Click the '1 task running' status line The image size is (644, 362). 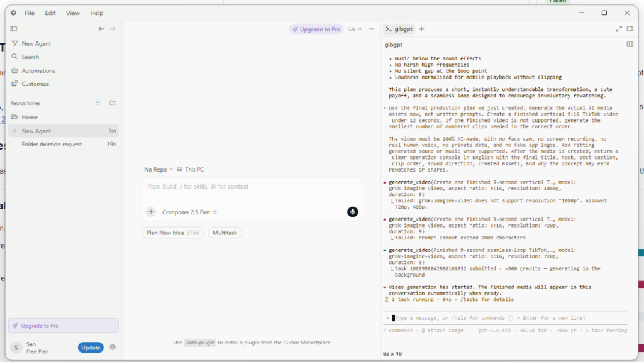click(x=448, y=300)
